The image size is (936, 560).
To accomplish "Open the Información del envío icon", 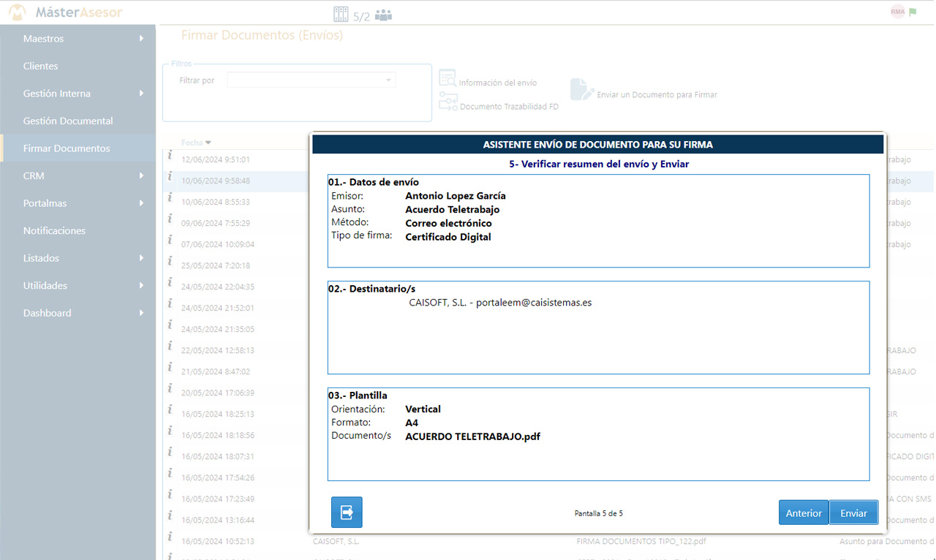I will (x=447, y=79).
